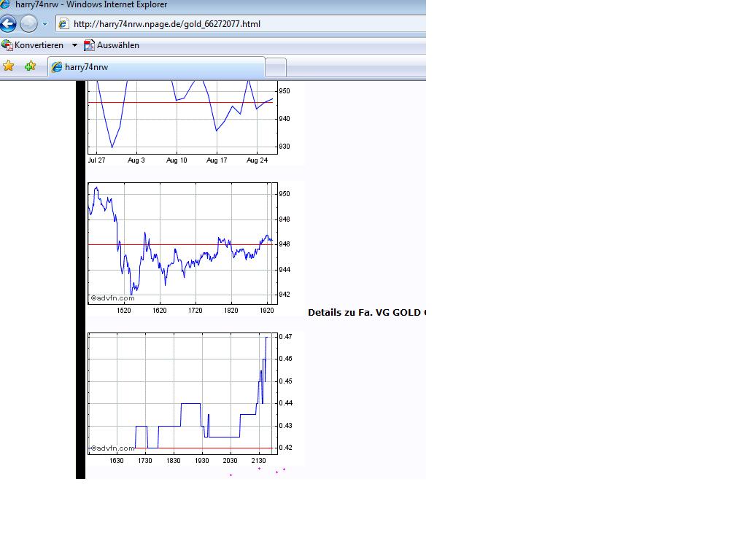Click the '0.47' price axis label

tap(285, 337)
